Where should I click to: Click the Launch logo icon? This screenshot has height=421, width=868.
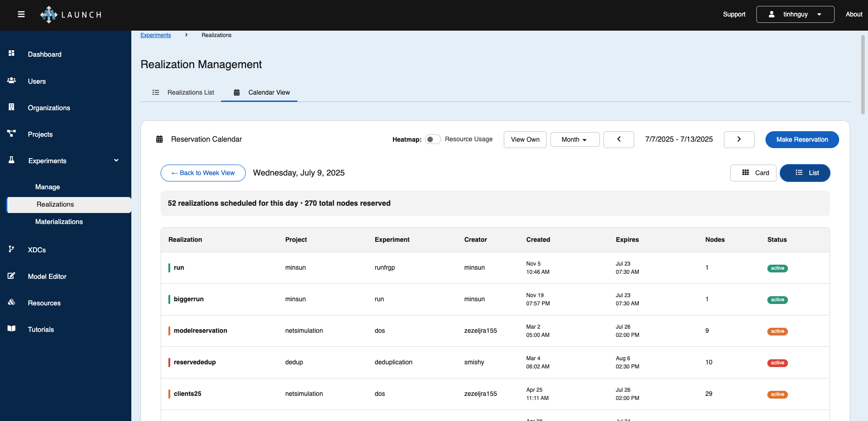point(49,15)
